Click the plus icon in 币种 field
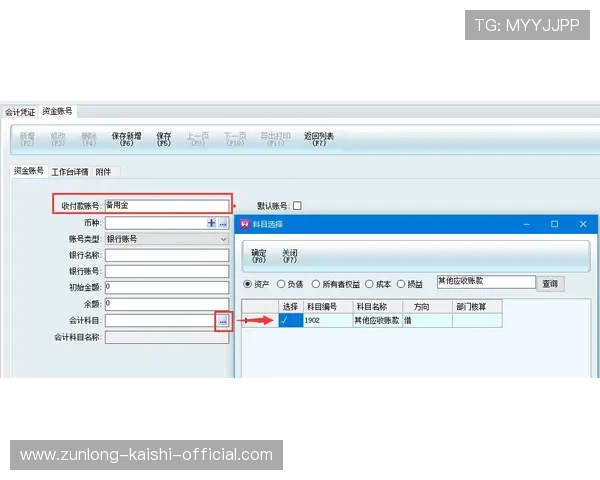The height and width of the screenshot is (480, 600). tap(211, 223)
